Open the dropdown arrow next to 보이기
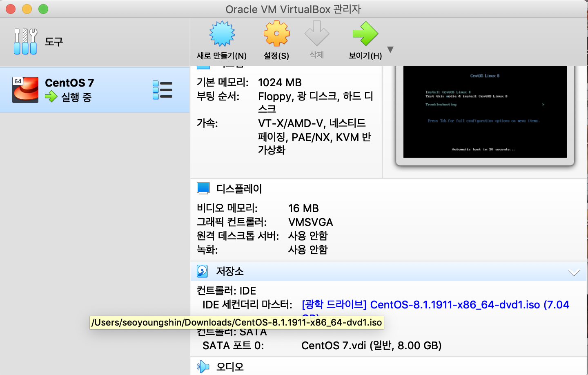The width and height of the screenshot is (588, 375). coord(390,49)
